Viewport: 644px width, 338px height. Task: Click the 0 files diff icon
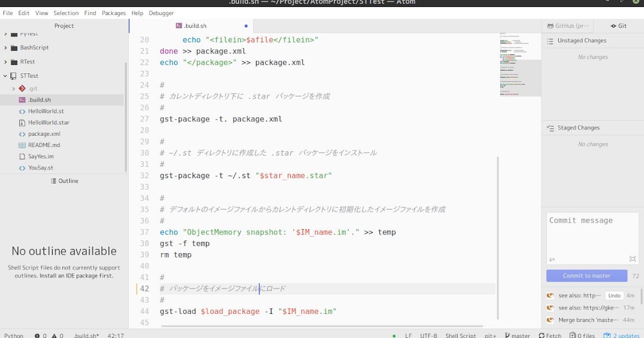coord(572,335)
